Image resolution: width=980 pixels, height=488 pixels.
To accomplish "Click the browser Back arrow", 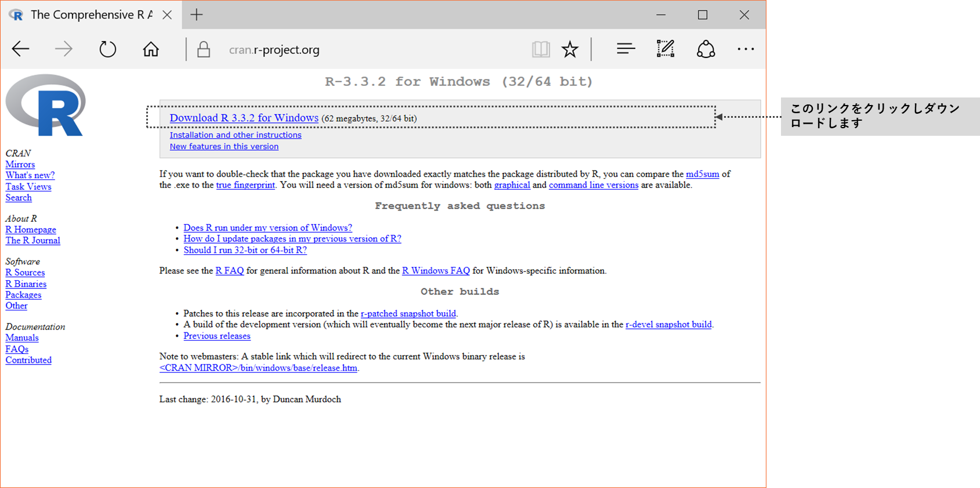I will click(21, 49).
